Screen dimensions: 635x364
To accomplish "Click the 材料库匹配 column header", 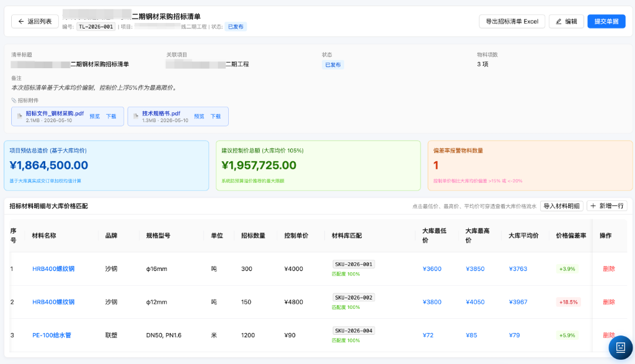I will (347, 236).
